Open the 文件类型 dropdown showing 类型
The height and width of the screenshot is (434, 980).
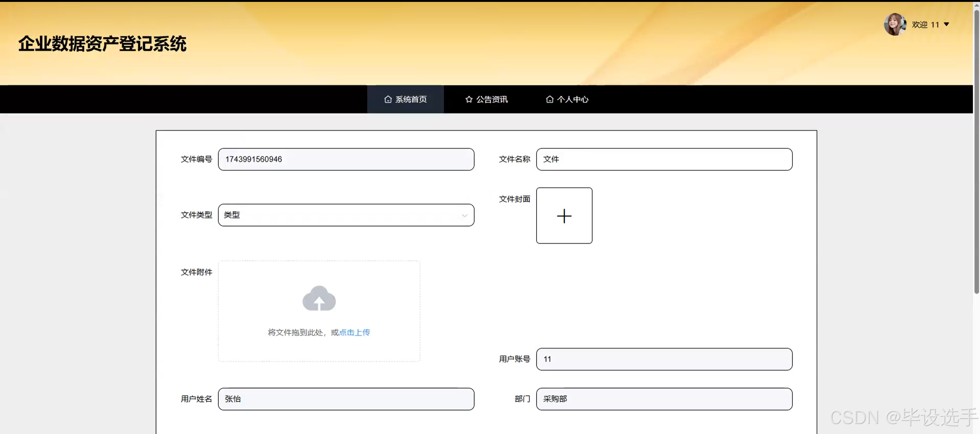(x=345, y=215)
